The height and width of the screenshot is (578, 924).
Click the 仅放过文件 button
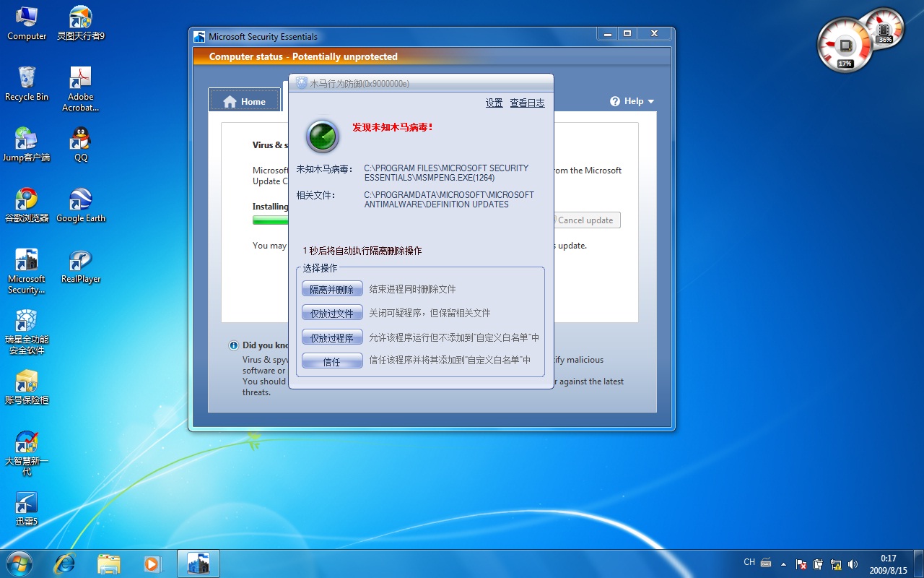[x=332, y=314]
